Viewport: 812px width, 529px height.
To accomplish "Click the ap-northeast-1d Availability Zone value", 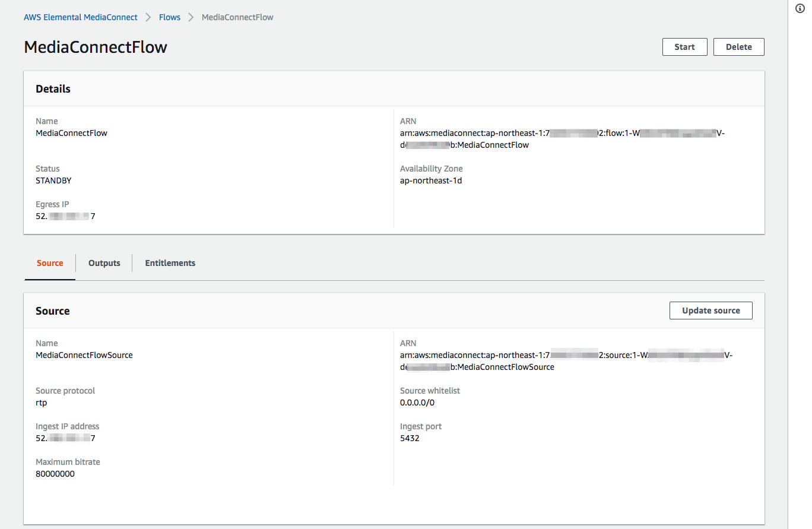I will coord(432,180).
